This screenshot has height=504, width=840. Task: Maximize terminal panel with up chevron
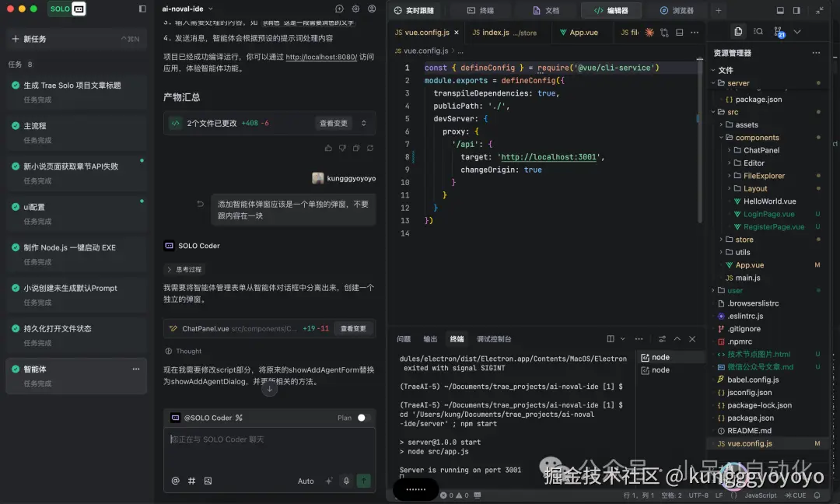click(x=677, y=339)
